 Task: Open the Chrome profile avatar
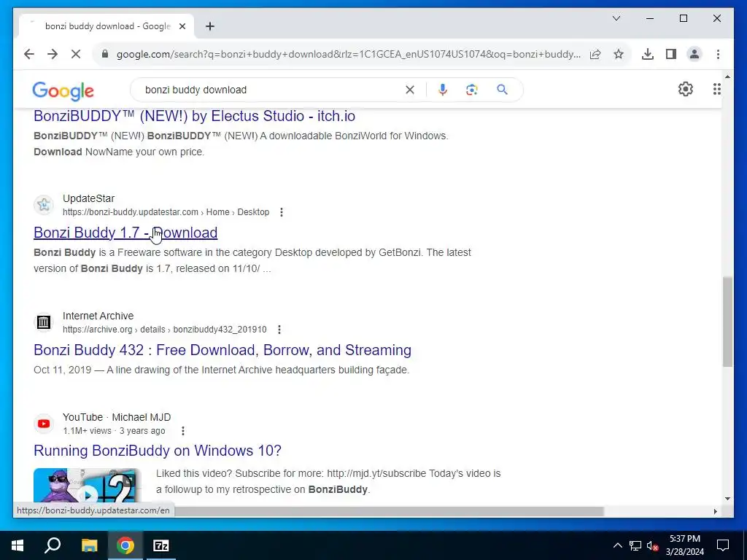[x=694, y=54]
